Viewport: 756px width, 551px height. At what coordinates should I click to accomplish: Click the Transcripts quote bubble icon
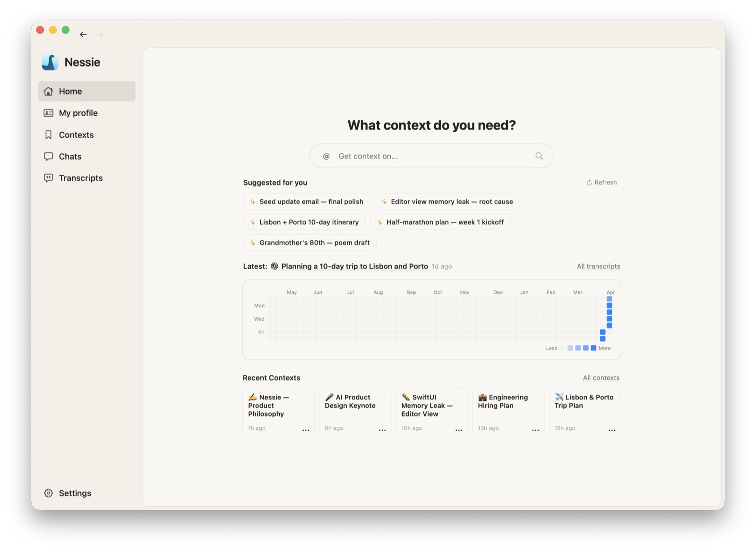48,178
